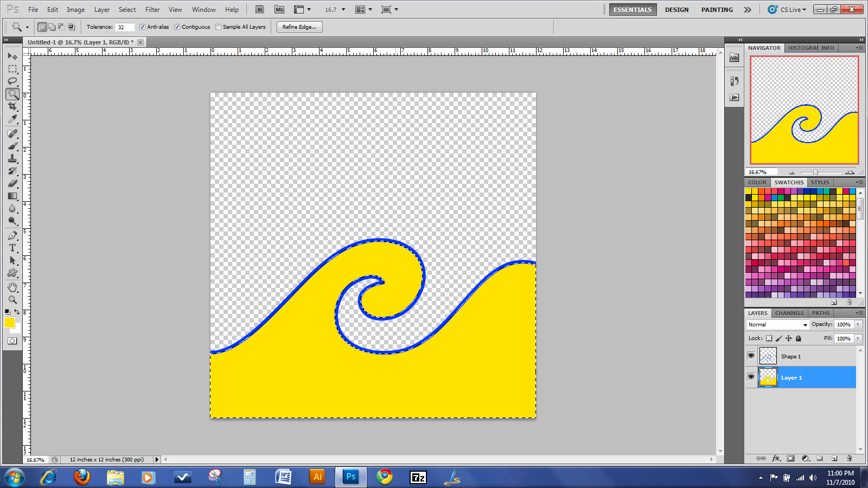Open Google Chrome from the taskbar
This screenshot has width=868, height=488.
pos(385,477)
